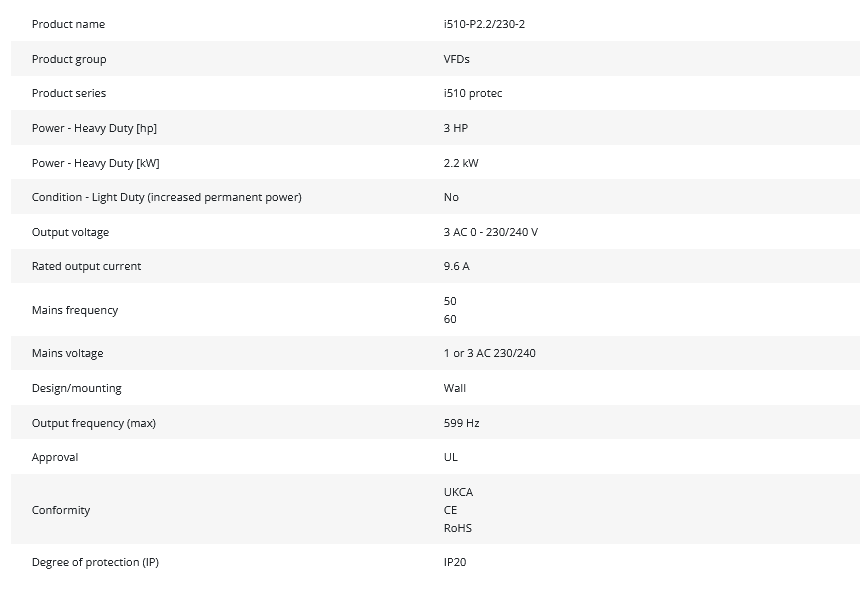867x595 pixels.
Task: Click the 50 mains frequency value
Action: pyautogui.click(x=450, y=301)
